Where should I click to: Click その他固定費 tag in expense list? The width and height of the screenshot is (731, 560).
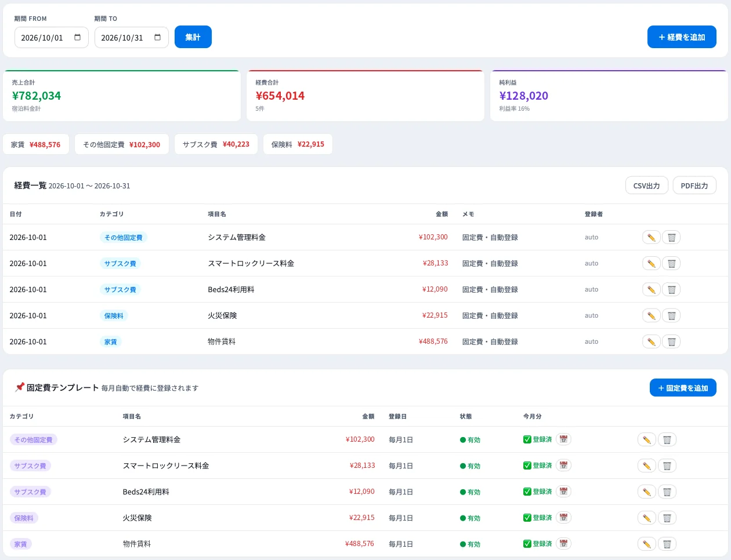124,237
